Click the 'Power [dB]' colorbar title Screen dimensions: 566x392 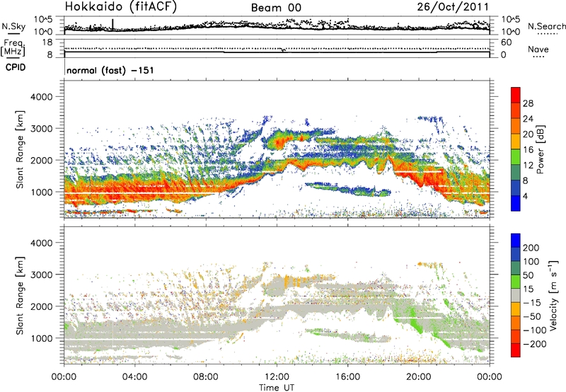point(541,149)
